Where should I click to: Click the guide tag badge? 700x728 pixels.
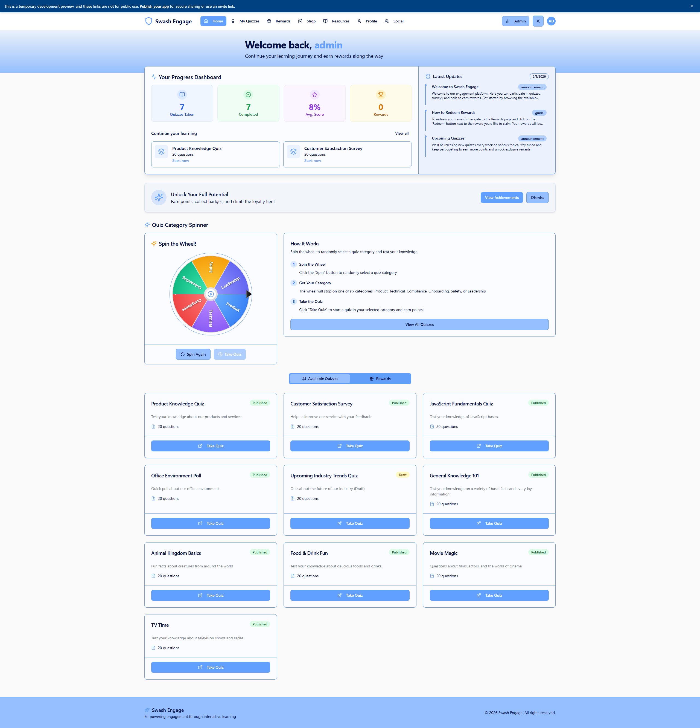pos(539,113)
